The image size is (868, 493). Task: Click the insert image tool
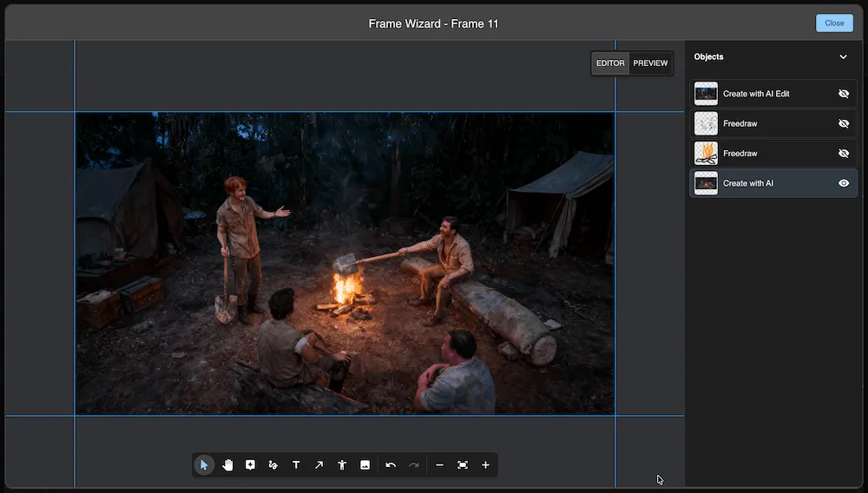[365, 464]
